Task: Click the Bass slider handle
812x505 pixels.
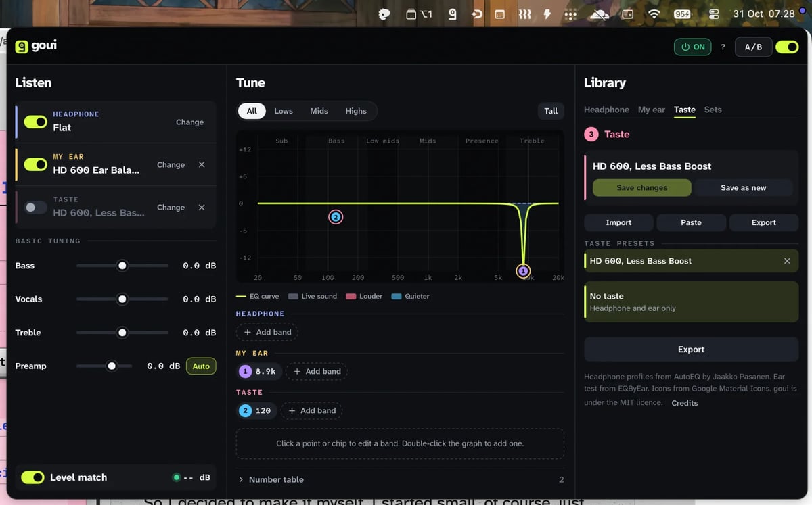Action: click(x=122, y=266)
